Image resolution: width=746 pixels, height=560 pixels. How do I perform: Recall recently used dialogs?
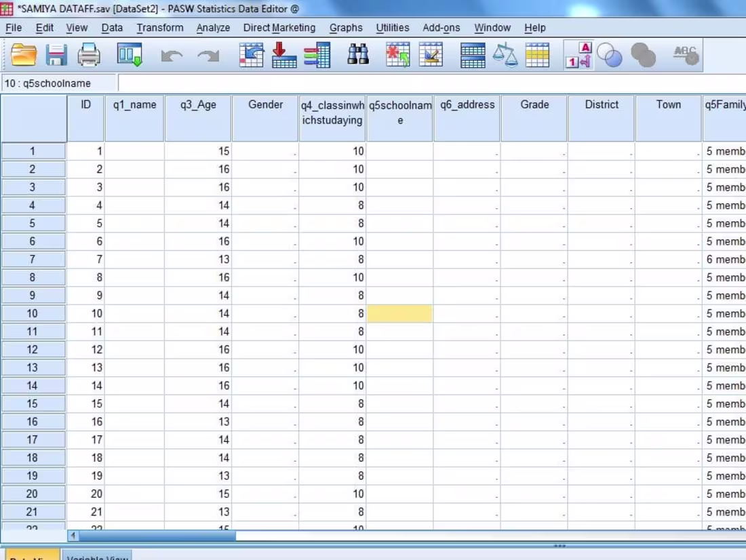tap(133, 54)
